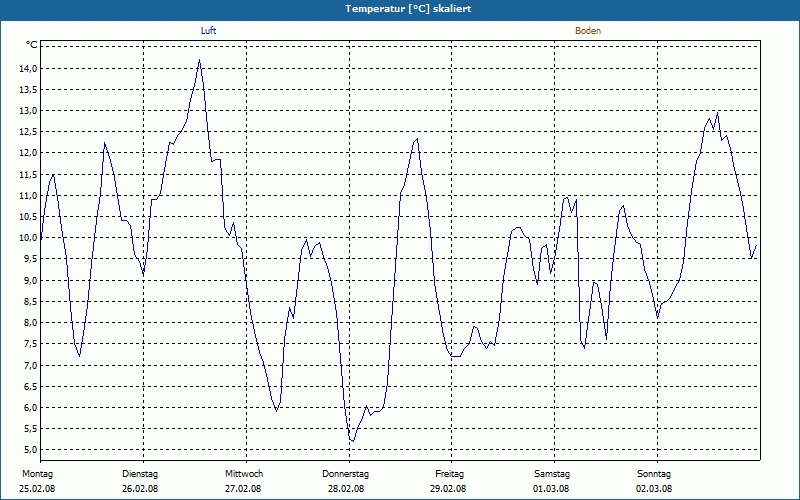
Task: Click the 9,5 y-axis value
Action: pyautogui.click(x=31, y=259)
